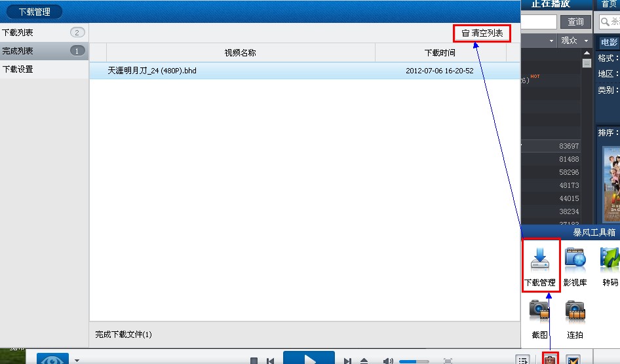Viewport: 620px width, 364px height.
Task: Stop playback with the stop button
Action: pyautogui.click(x=254, y=361)
